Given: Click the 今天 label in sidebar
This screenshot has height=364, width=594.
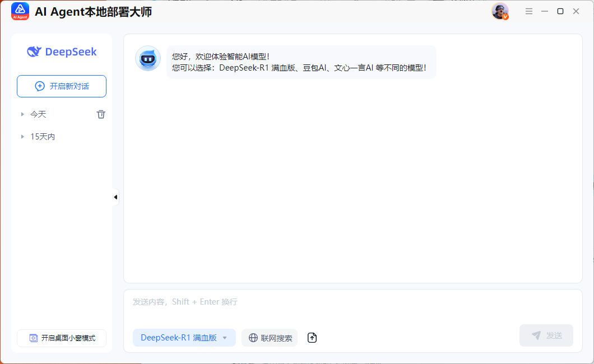Looking at the screenshot, I should [x=38, y=114].
